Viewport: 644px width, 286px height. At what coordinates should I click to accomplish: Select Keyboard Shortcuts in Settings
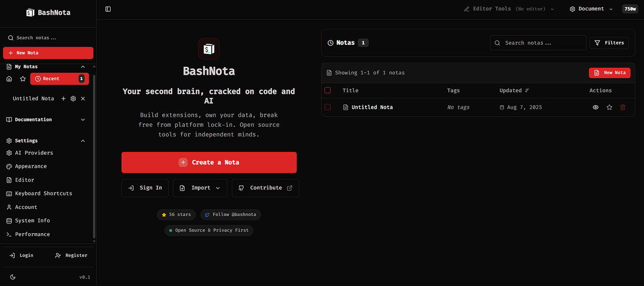coord(42,193)
